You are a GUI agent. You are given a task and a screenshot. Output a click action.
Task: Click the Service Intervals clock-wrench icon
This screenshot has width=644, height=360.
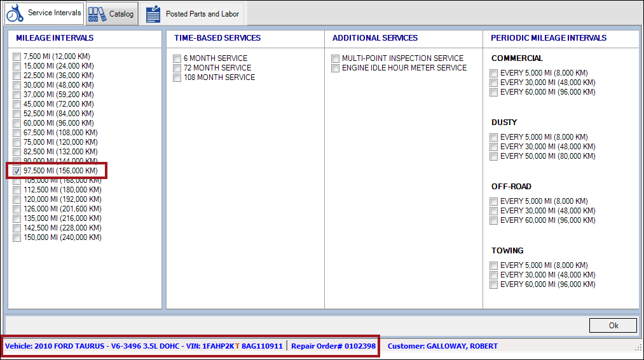pyautogui.click(x=15, y=13)
